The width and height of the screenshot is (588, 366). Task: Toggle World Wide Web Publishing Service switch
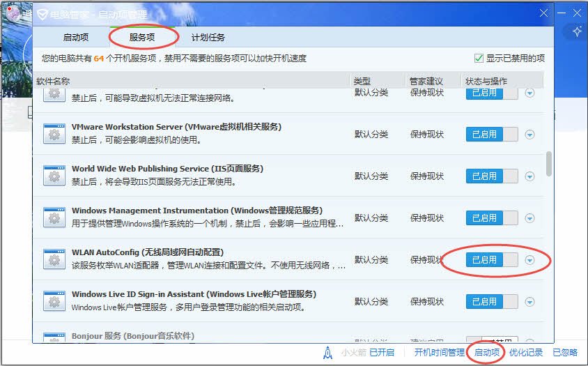point(492,176)
